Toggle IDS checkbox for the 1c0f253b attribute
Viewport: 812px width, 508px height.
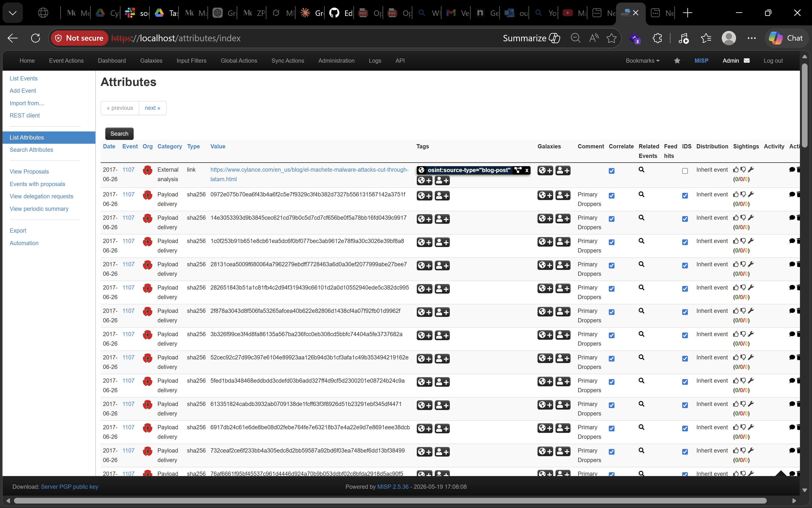[685, 242]
